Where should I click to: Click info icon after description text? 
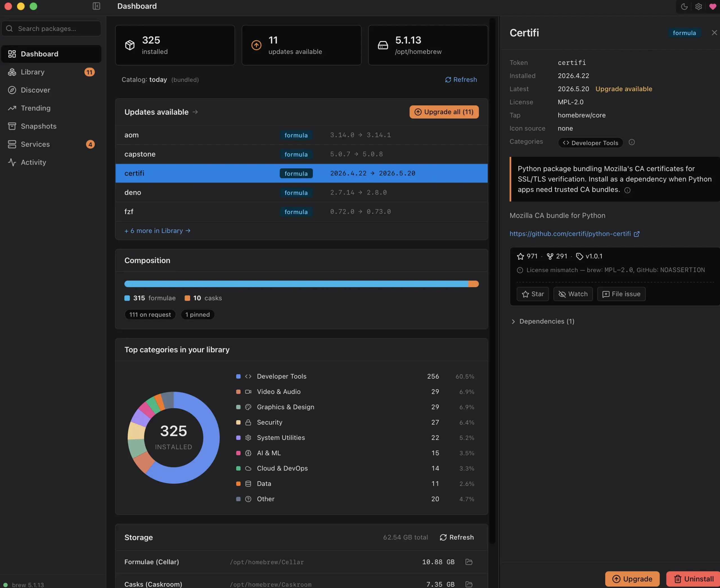[627, 190]
